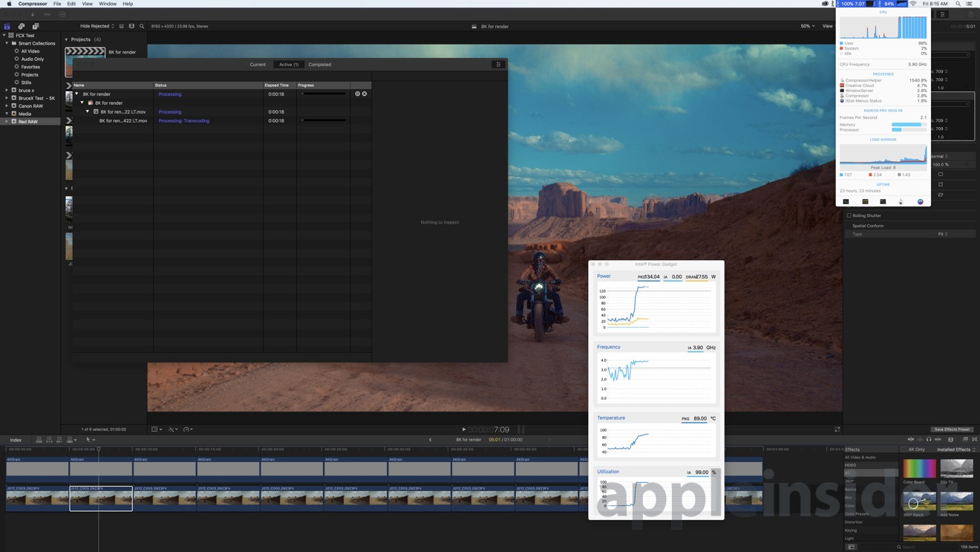Screen dimensions: 980x552
Task: Expand the Canon RAW event
Action: (x=7, y=105)
